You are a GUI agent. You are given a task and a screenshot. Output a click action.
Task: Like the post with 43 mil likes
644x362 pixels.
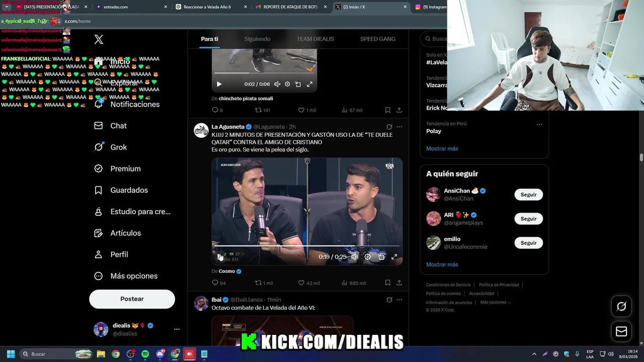pos(309,283)
